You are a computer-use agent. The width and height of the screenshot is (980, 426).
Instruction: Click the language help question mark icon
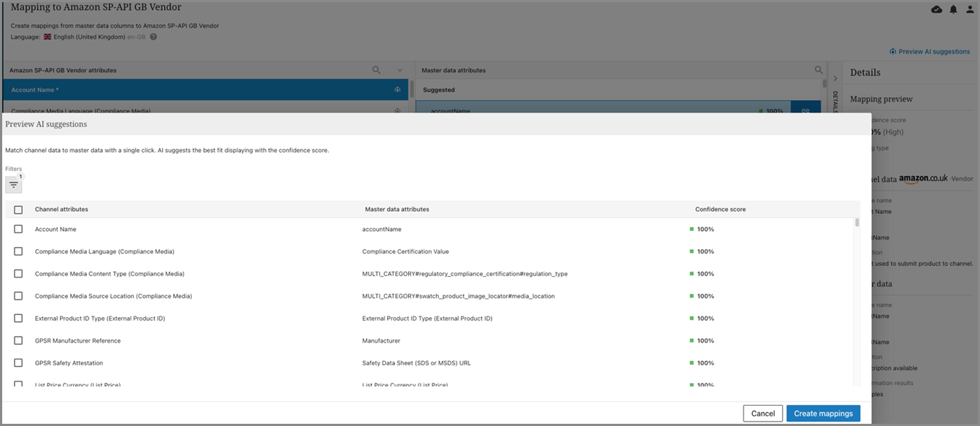pyautogui.click(x=153, y=37)
